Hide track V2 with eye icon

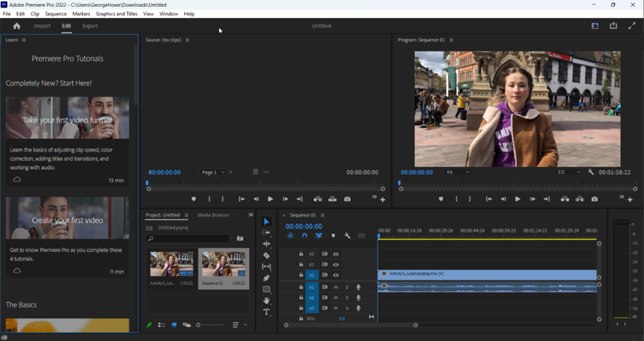coord(336,265)
